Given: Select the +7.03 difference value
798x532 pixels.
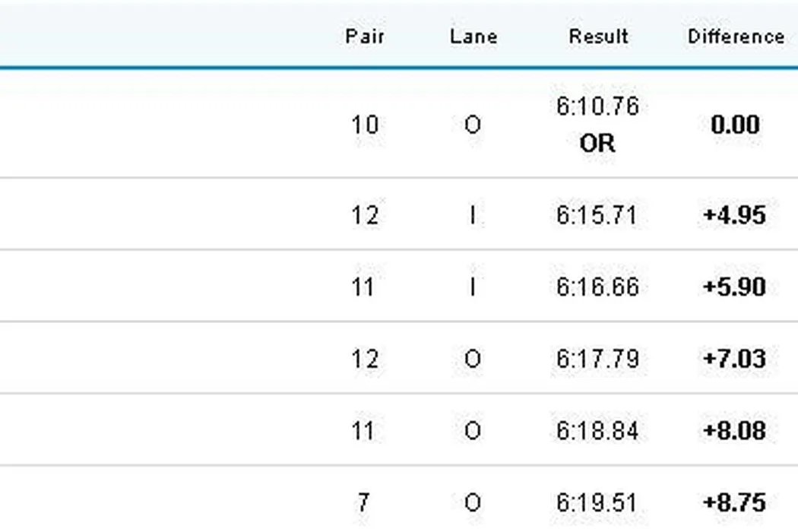Looking at the screenshot, I should point(734,359).
